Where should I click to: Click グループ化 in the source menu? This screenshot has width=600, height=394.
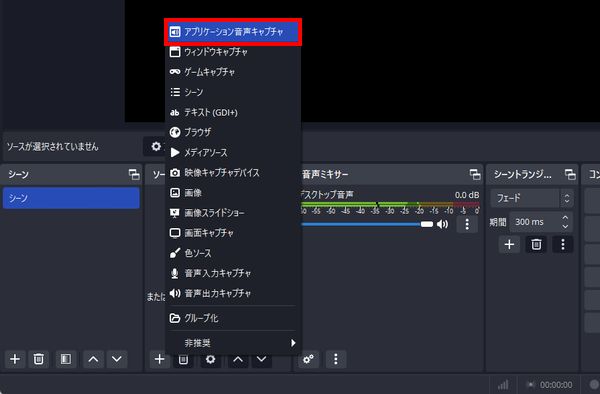point(233,318)
